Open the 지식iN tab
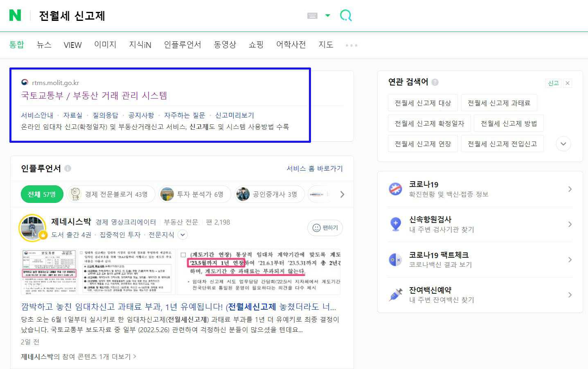Image resolution: width=588 pixels, height=369 pixels. [x=140, y=45]
